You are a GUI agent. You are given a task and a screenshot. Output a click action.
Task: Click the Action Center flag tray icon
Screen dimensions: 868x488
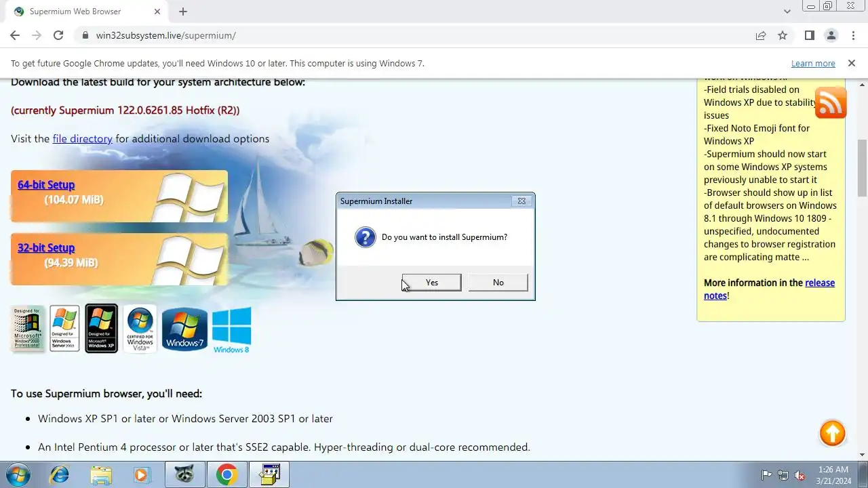point(766,475)
